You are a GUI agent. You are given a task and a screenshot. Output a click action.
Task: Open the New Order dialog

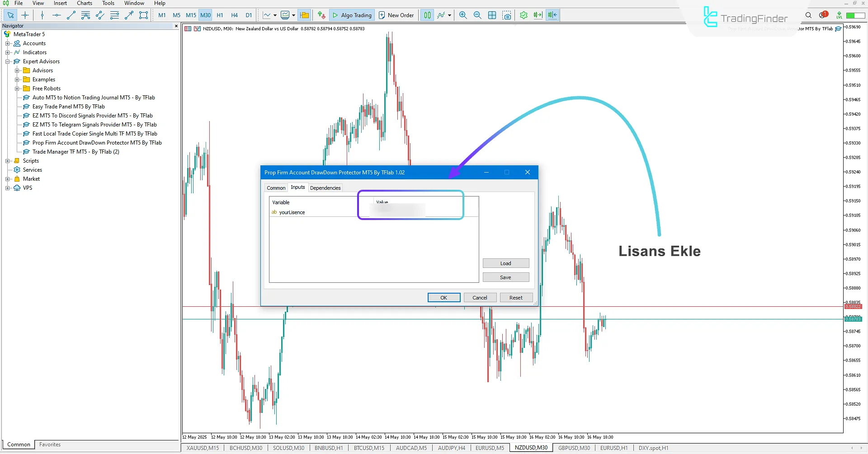tap(396, 15)
